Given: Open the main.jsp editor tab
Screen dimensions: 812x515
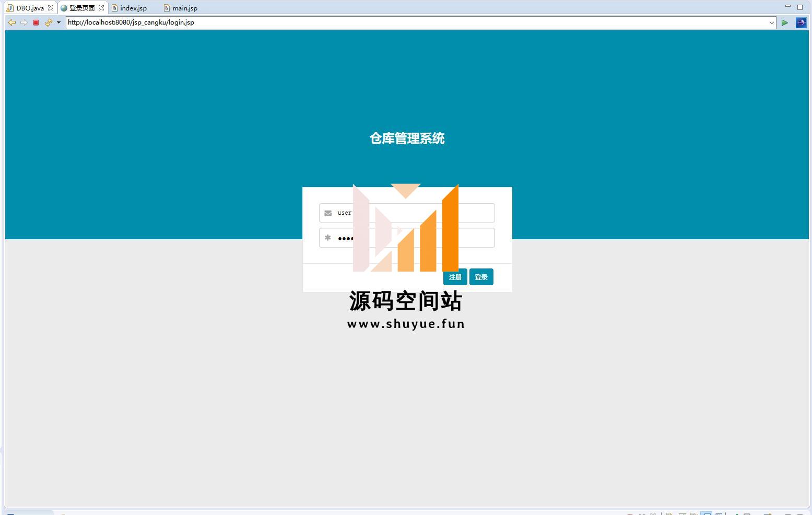Looking at the screenshot, I should [x=184, y=8].
